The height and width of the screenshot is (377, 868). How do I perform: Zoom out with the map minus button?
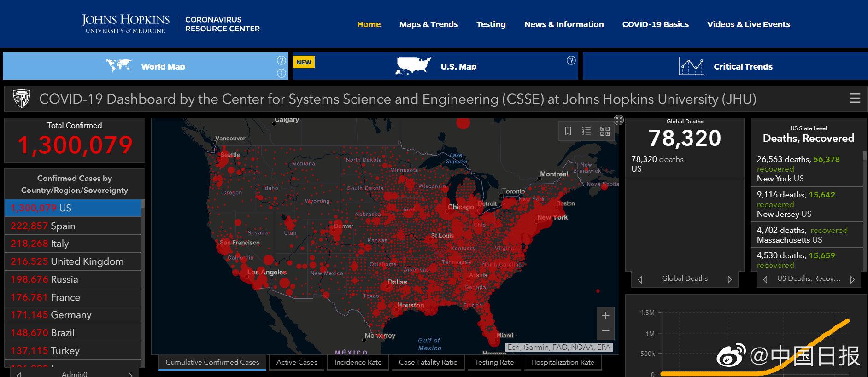tap(605, 331)
